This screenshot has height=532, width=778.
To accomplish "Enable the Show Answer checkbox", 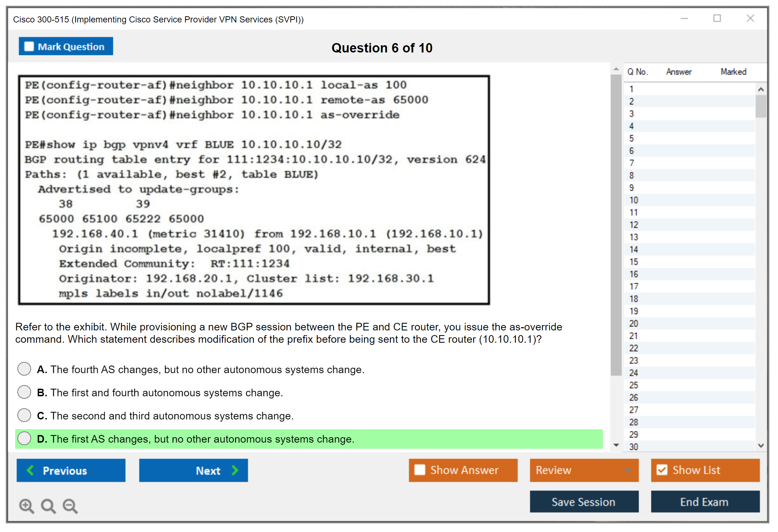I will pyautogui.click(x=420, y=470).
